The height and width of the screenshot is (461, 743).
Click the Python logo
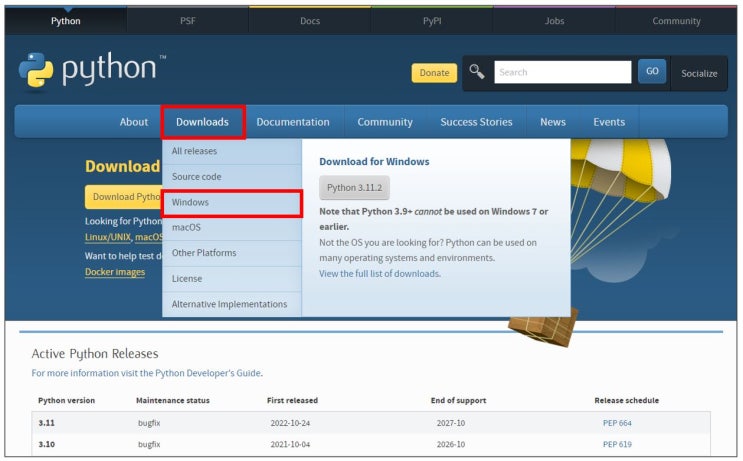(x=92, y=70)
